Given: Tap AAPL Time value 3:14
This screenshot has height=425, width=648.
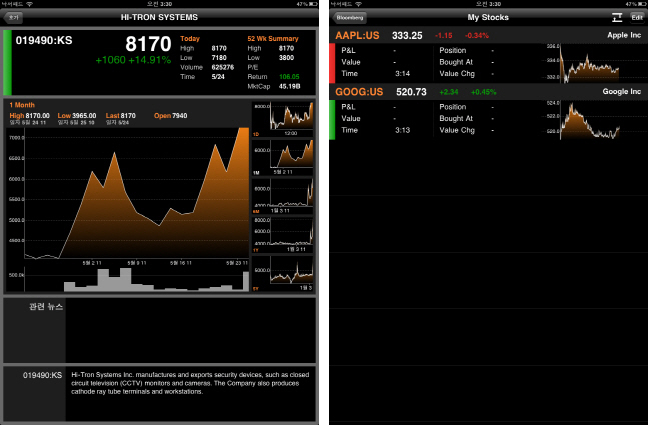Looking at the screenshot, I should [402, 74].
